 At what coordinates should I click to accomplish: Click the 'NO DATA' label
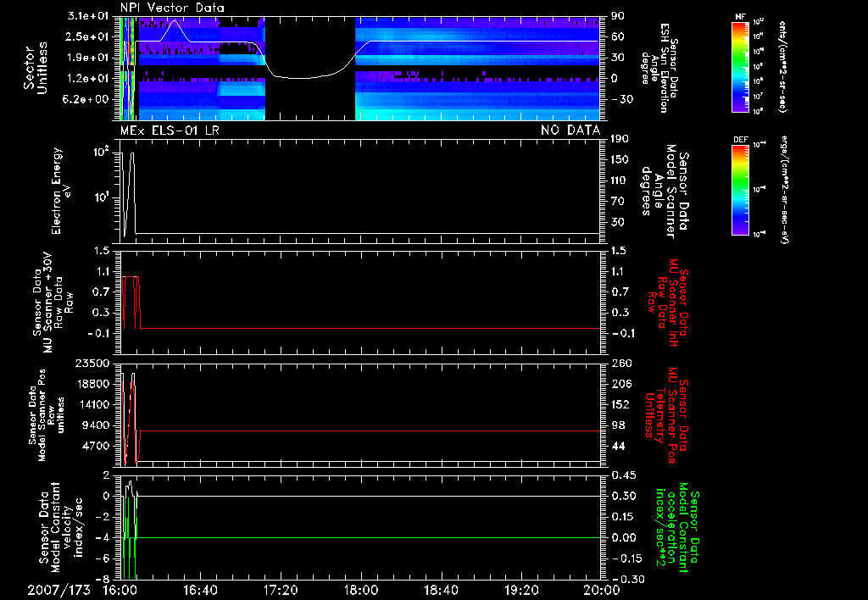570,131
